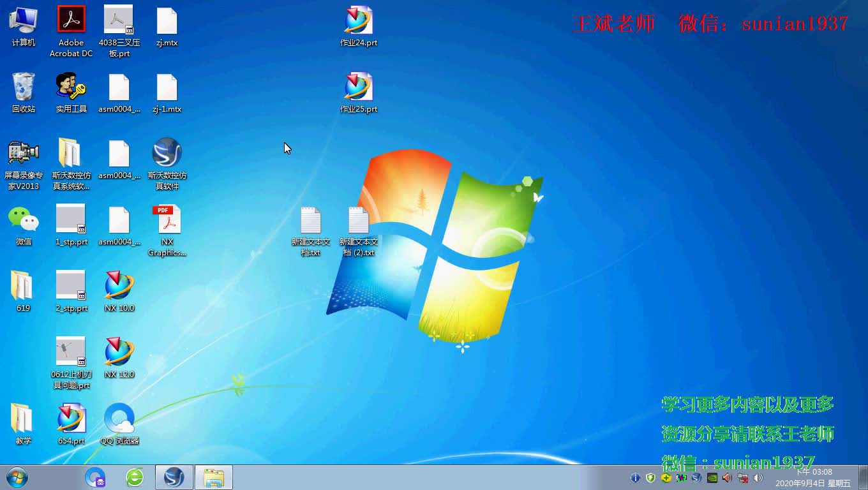Select the 4038三叉压板.prt file

pos(119,32)
